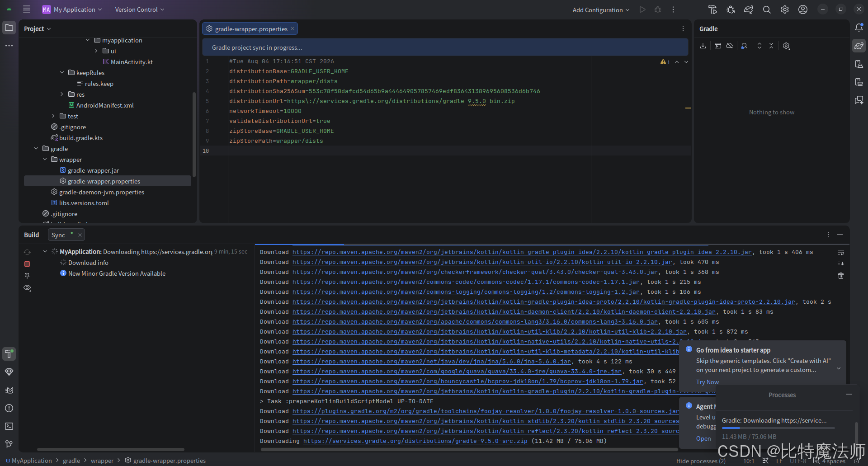Click the warning indicator in editor

(x=665, y=62)
